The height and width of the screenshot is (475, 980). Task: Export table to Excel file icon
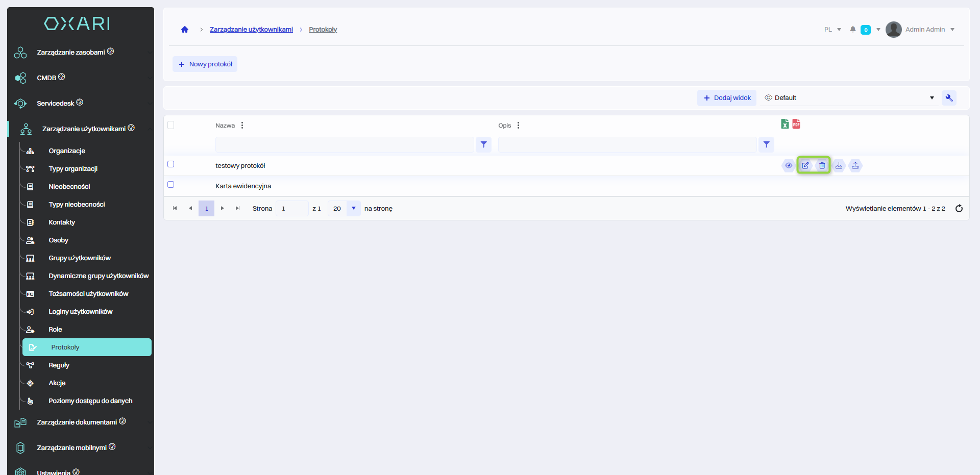point(785,124)
